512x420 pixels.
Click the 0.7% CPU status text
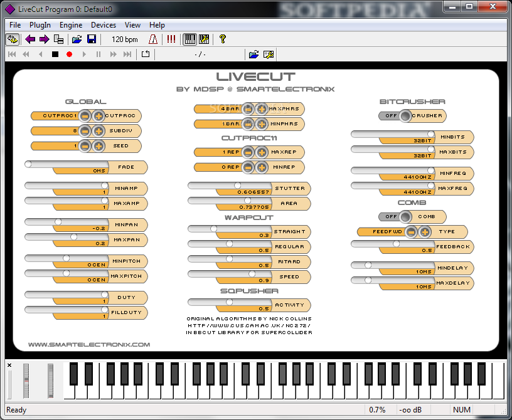377,410
